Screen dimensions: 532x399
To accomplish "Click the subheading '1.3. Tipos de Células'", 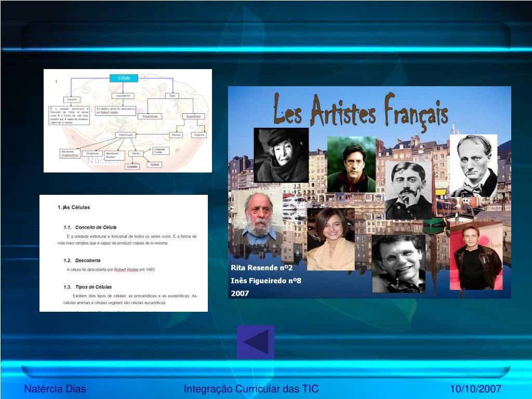I will point(87,287).
